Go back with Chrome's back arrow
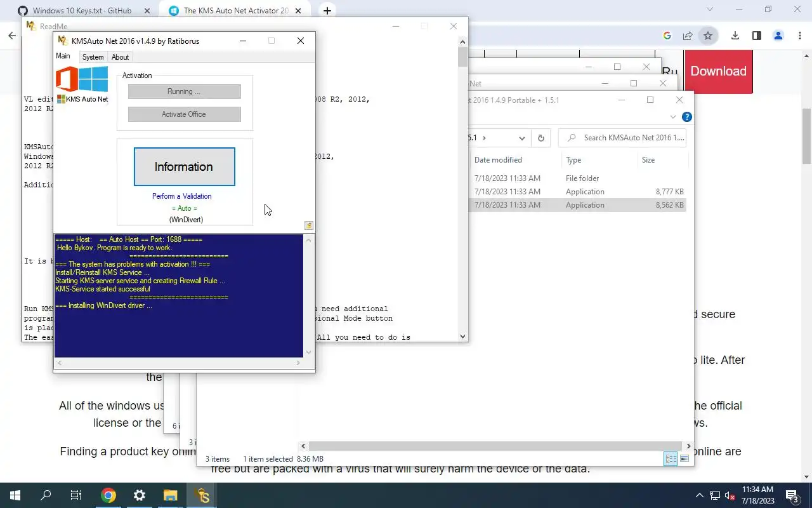This screenshot has height=508, width=812. point(12,36)
